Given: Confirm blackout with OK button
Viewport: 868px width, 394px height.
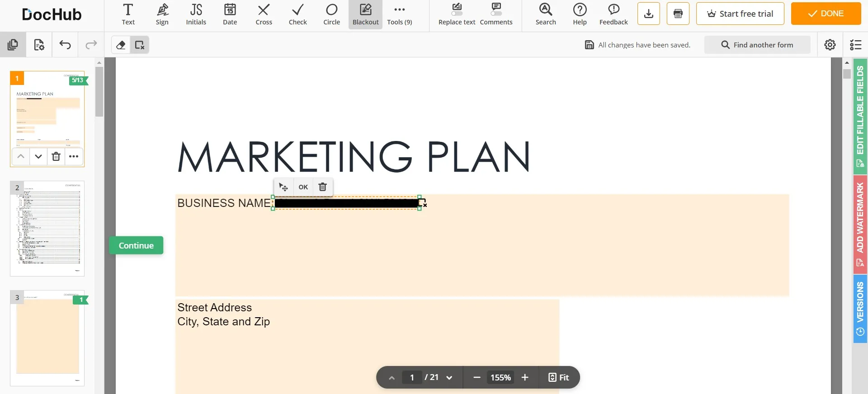Looking at the screenshot, I should pos(303,187).
